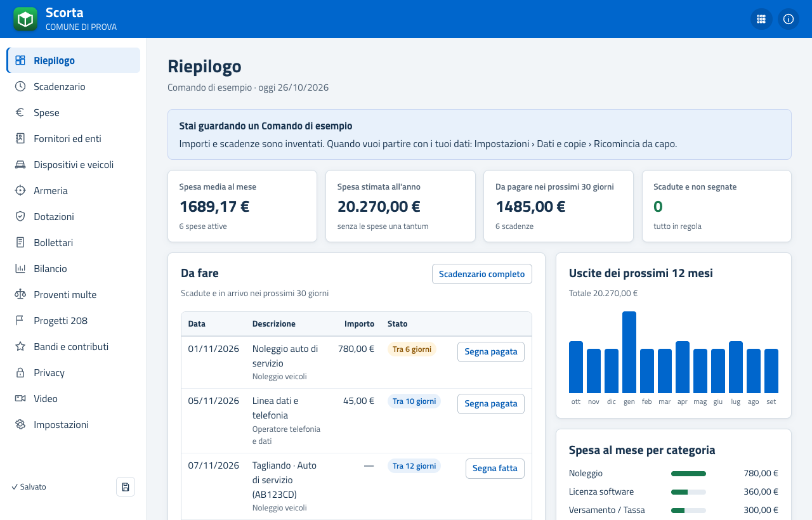Screen dimensions: 812x520
Task: Click the save disk icon near Salvato
Action: [126, 487]
